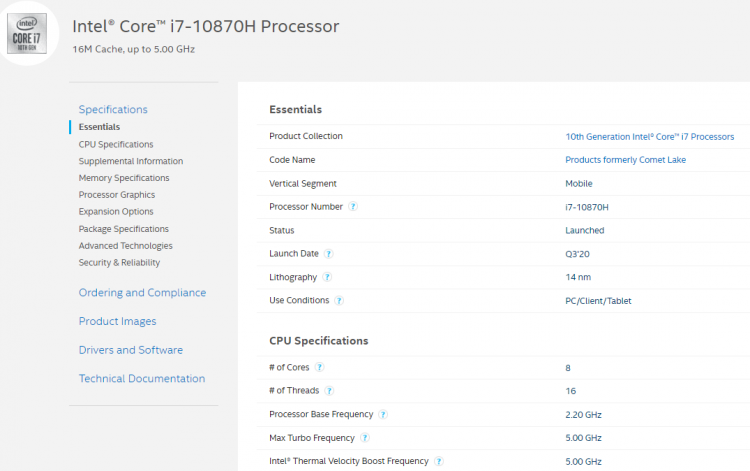Click the Q3'20 launch date value
The height and width of the screenshot is (471, 750).
(577, 254)
